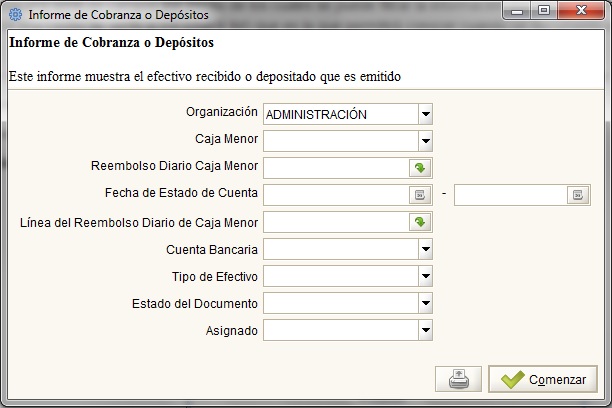The height and width of the screenshot is (408, 612).
Task: Open lookup for Línea del Reembolso Diario
Action: 420,222
